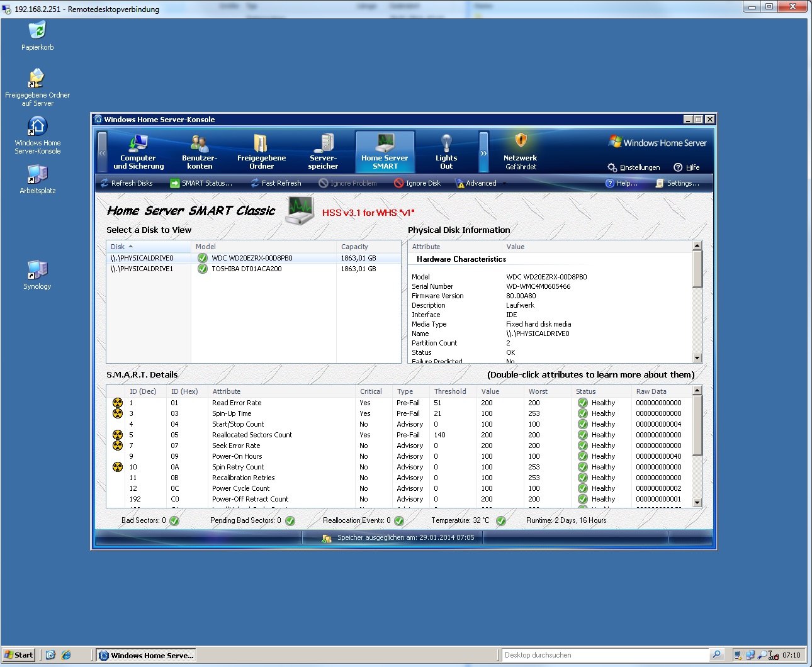812x667 pixels.
Task: Click the Netzwerk Gefährdet shield icon
Action: pos(521,140)
